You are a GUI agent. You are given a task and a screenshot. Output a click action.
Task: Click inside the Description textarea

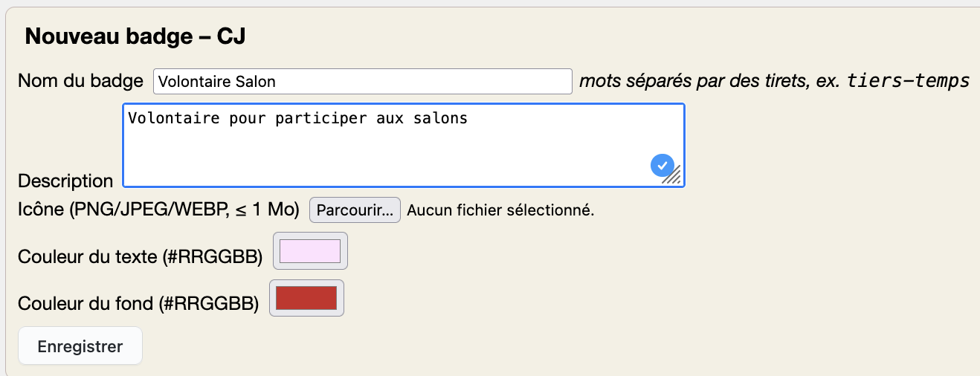pyautogui.click(x=402, y=149)
